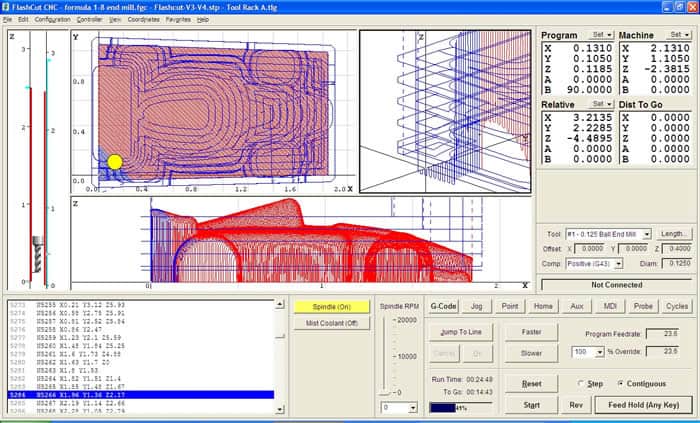
Task: Select highlighted G-code line N5266
Action: tap(141, 395)
